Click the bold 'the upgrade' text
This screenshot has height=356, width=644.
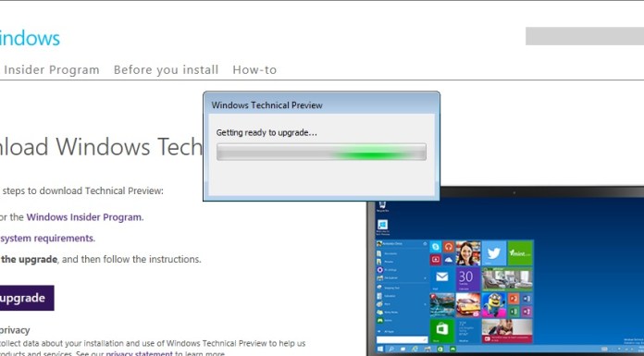[x=30, y=260]
